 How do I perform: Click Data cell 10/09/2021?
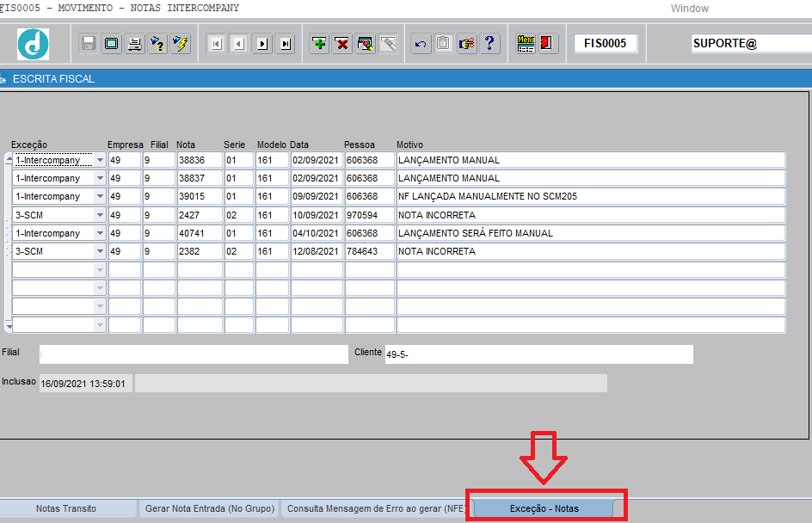(x=317, y=215)
